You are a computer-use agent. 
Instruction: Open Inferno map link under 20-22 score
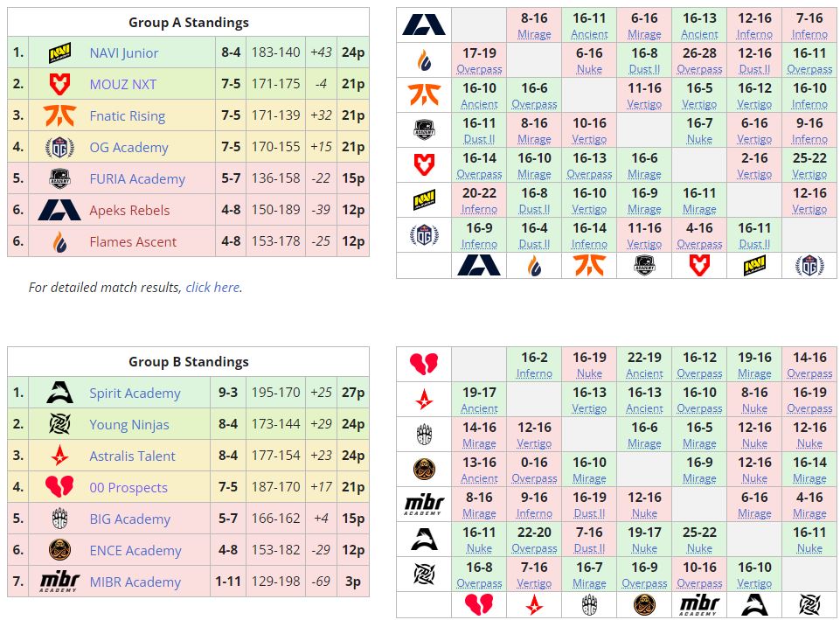[x=479, y=209]
